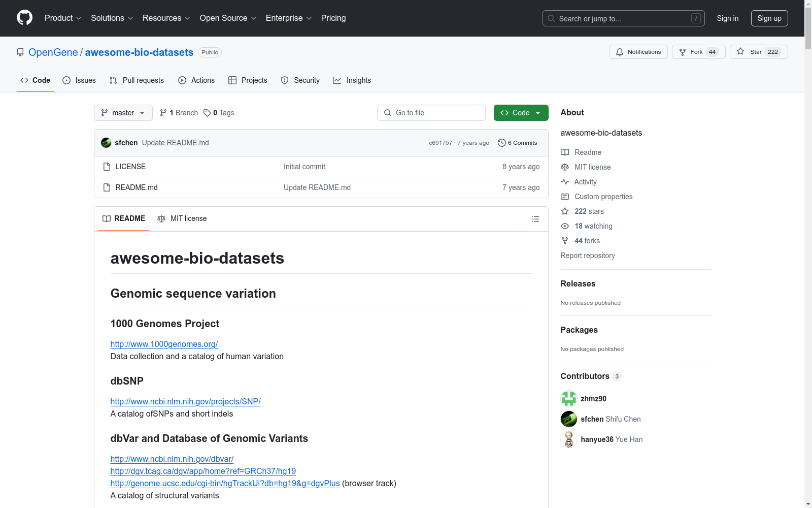Select the MIT license tab in file viewer
This screenshot has height=508, width=812.
coord(182,218)
